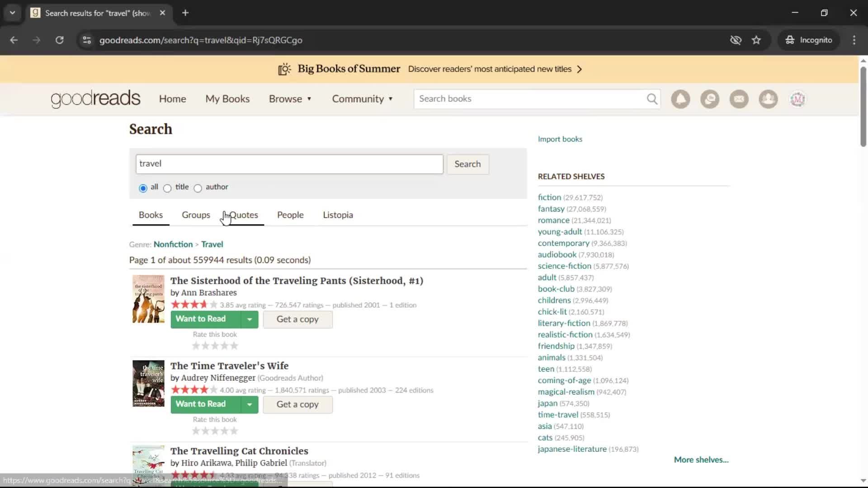The height and width of the screenshot is (488, 868).
Task: Open The Time Traveler's Wife cover thumbnail
Action: 148,384
